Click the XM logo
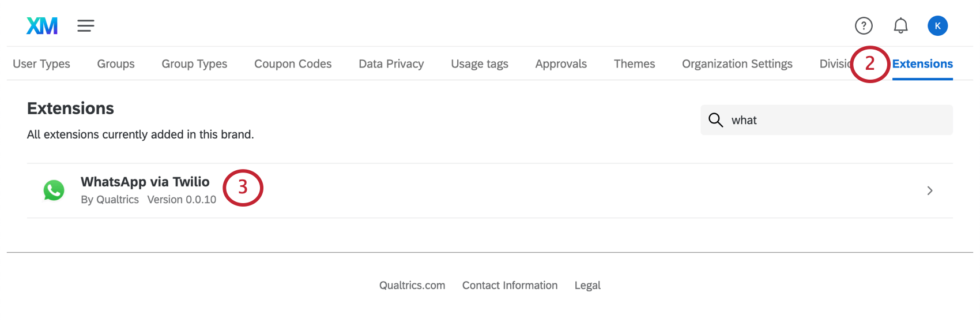 click(x=42, y=26)
